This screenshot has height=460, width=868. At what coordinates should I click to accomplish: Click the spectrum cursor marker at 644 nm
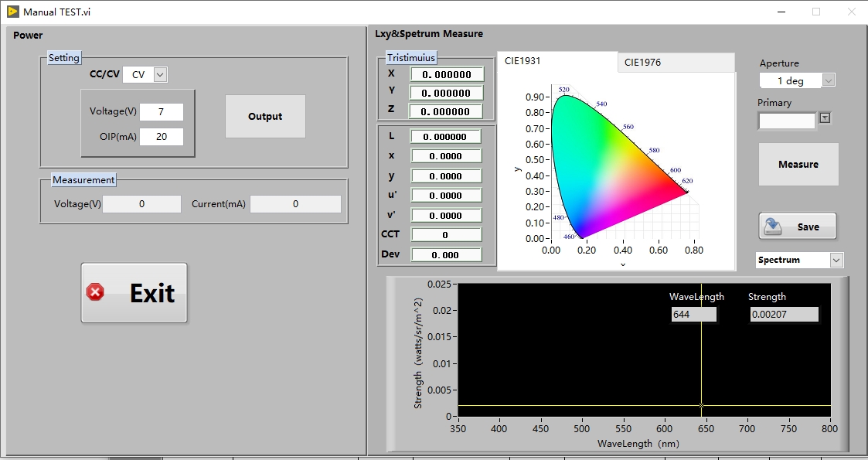pos(701,405)
